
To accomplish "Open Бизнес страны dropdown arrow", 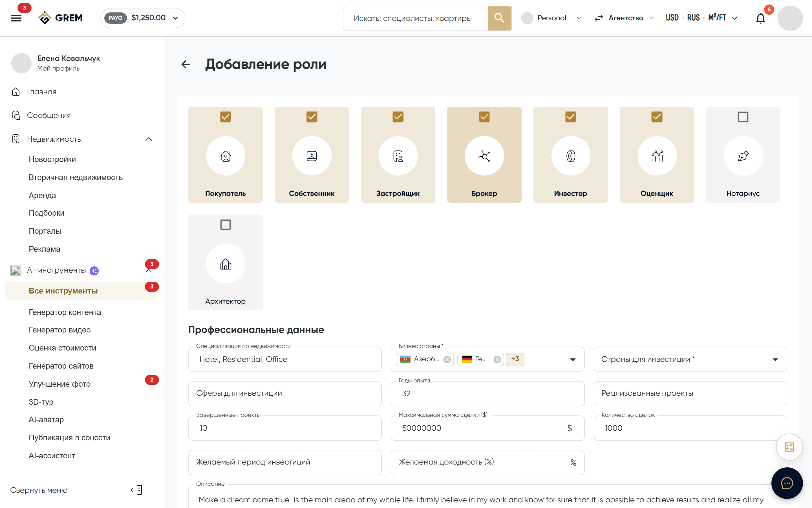I will coord(573,360).
